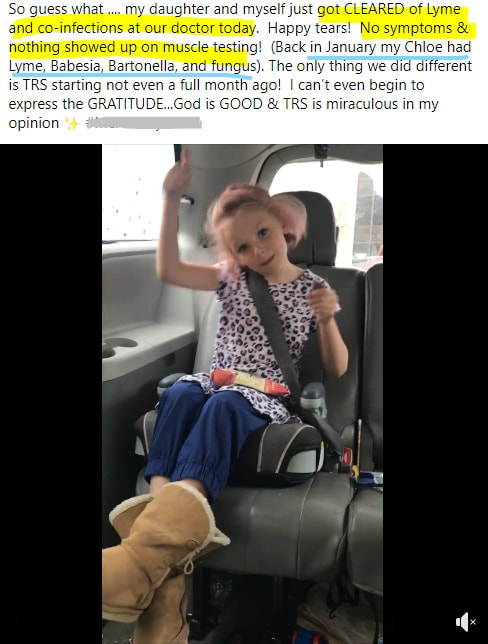
Task: Click the left black letterbox bar of the video
Action: [x=51, y=393]
